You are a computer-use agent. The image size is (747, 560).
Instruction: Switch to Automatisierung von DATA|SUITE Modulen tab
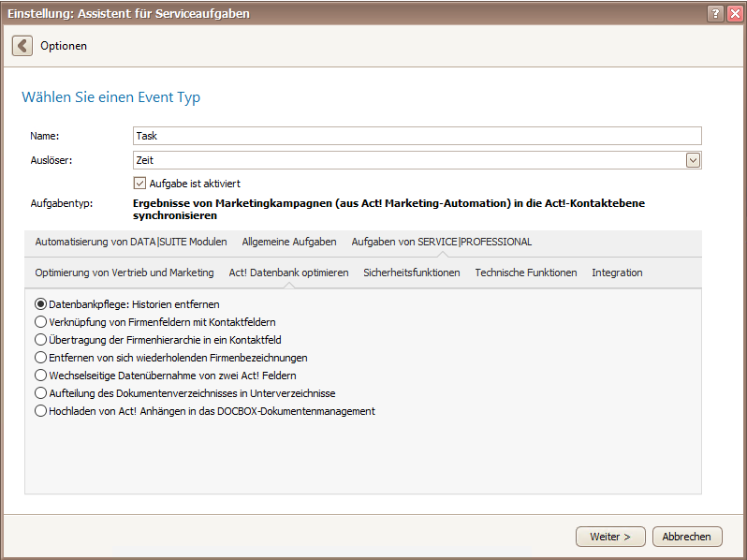(131, 243)
